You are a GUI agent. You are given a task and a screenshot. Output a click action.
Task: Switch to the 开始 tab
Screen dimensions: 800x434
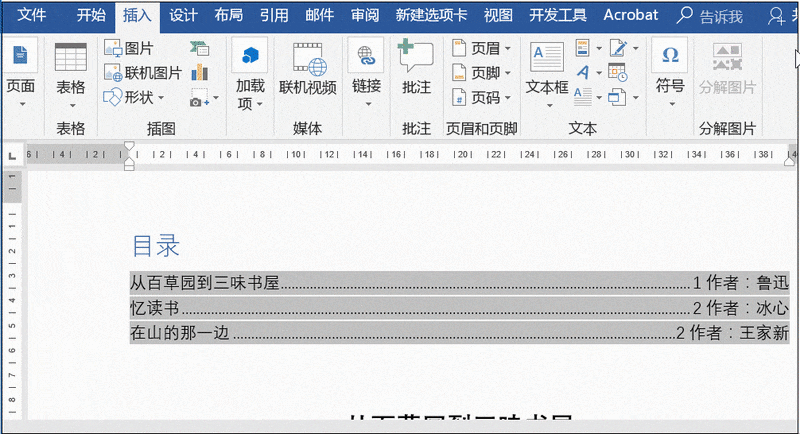pyautogui.click(x=91, y=15)
